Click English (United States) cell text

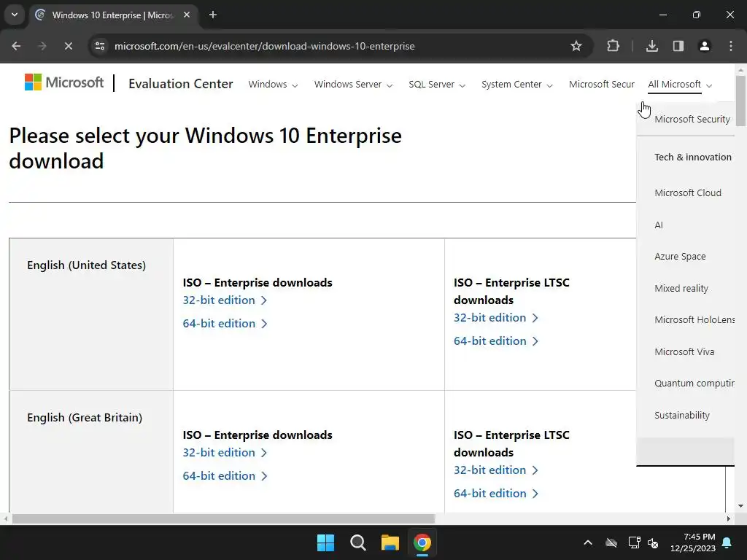pos(86,265)
